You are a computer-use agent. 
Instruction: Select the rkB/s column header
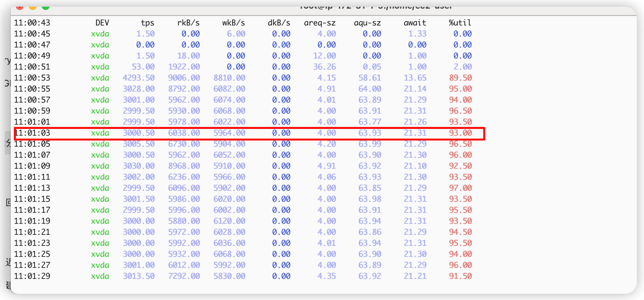pyautogui.click(x=188, y=23)
